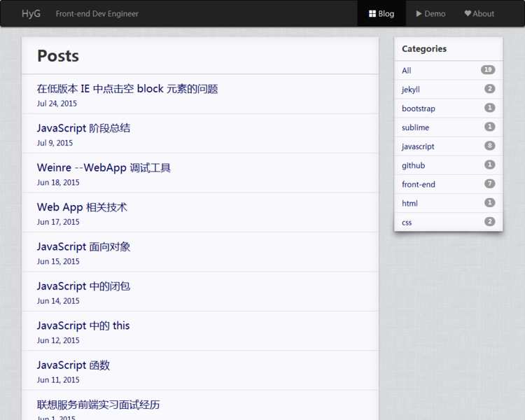The image size is (525, 420).
Task: Go to the About page tab
Action: click(x=479, y=14)
